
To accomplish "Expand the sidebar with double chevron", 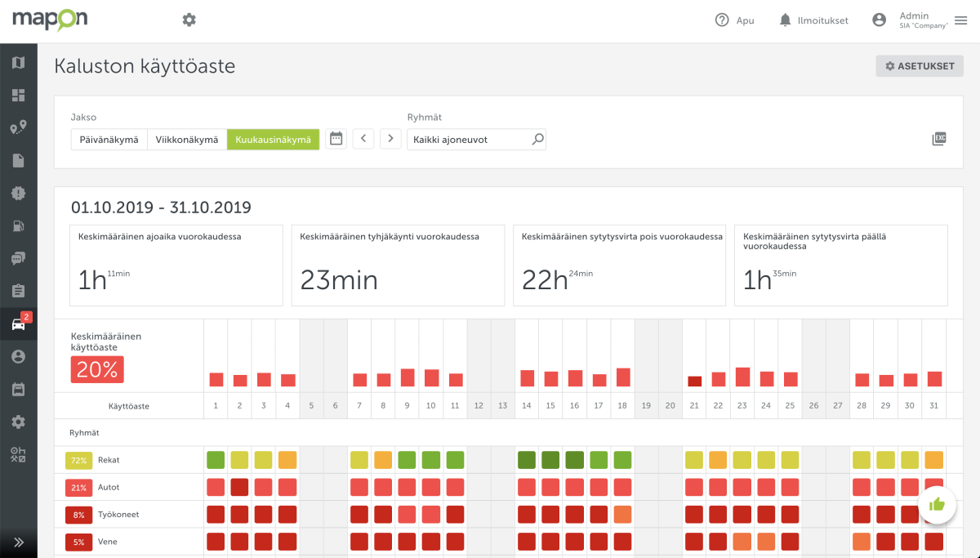I will 18,542.
